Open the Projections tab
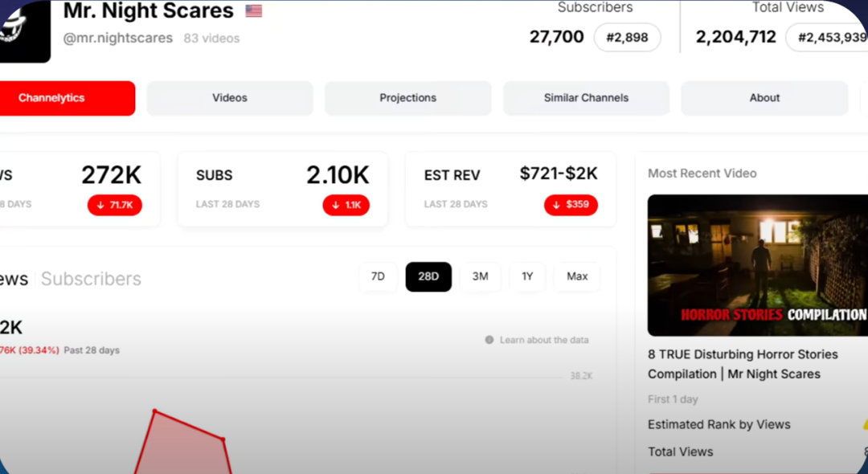The height and width of the screenshot is (474, 868). pos(408,98)
